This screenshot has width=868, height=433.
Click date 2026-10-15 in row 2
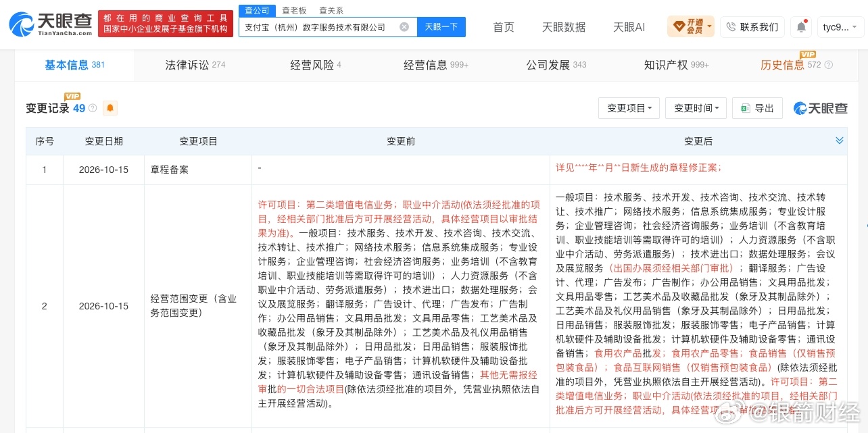(x=103, y=306)
